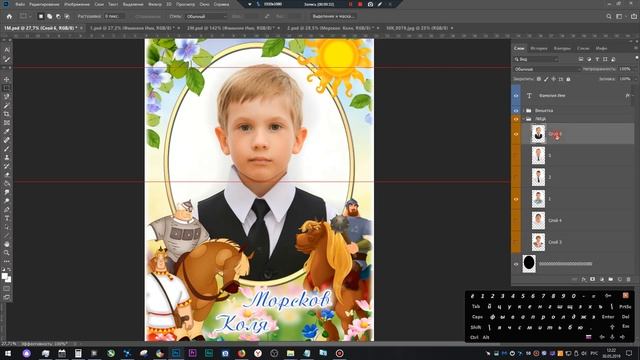Create new adjustment layer icon

602,279
